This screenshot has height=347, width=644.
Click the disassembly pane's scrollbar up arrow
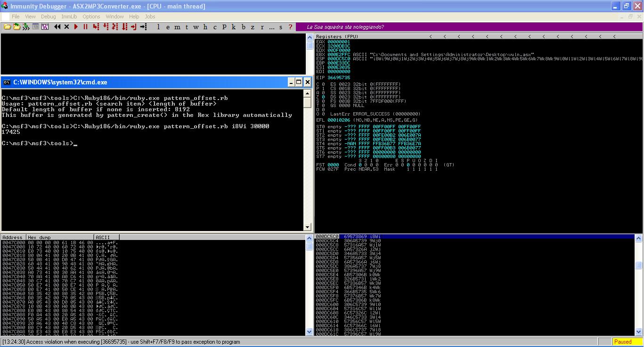(310, 36)
